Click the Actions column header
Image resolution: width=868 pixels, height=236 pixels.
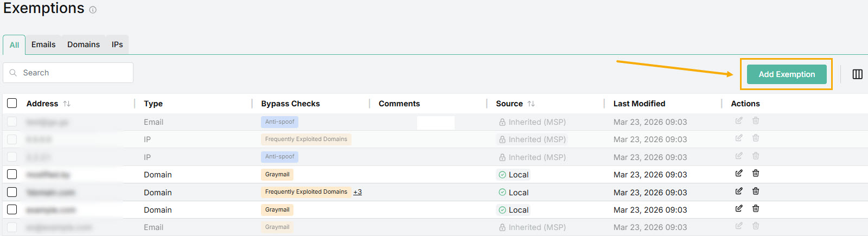pyautogui.click(x=745, y=104)
